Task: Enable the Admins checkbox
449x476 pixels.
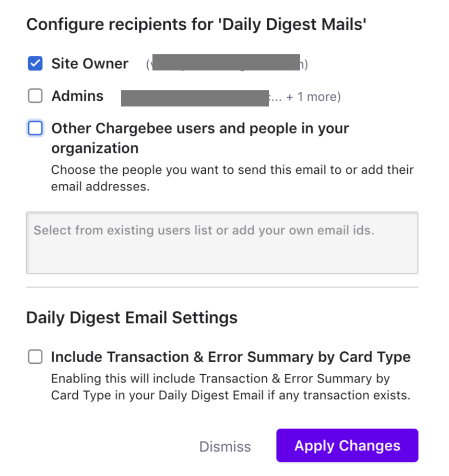Action: [x=35, y=96]
